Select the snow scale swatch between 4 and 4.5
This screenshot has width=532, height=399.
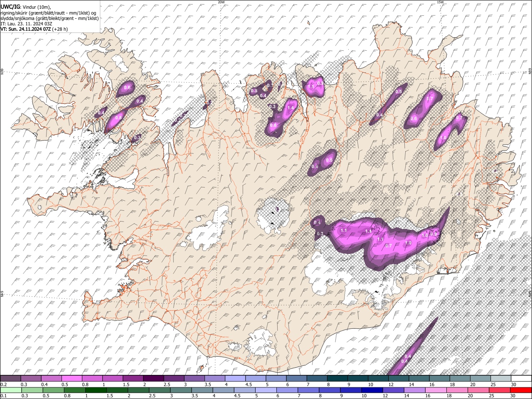tap(235, 378)
